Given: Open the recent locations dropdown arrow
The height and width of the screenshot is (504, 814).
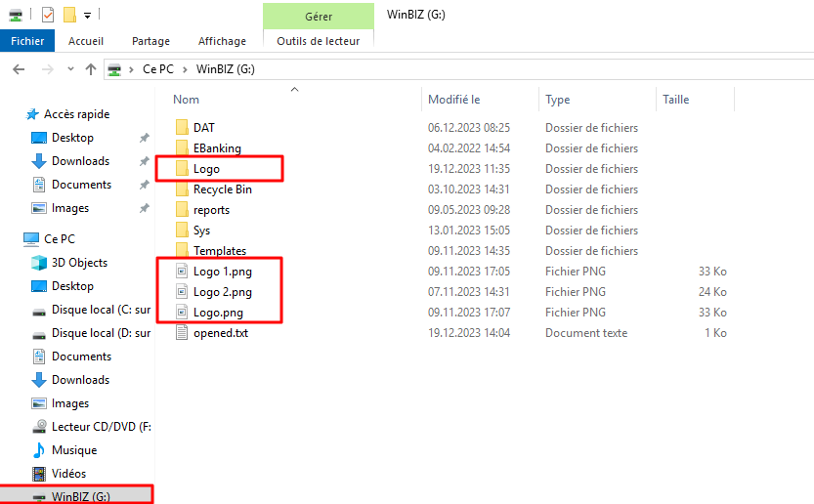Looking at the screenshot, I should coord(70,69).
